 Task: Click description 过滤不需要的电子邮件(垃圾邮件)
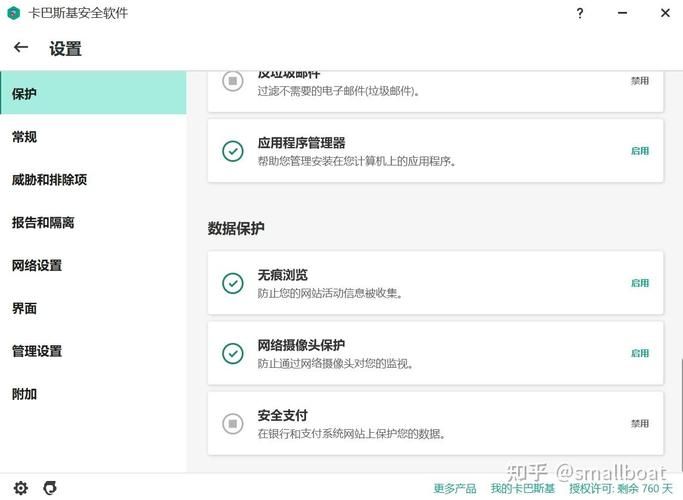[x=338, y=91]
